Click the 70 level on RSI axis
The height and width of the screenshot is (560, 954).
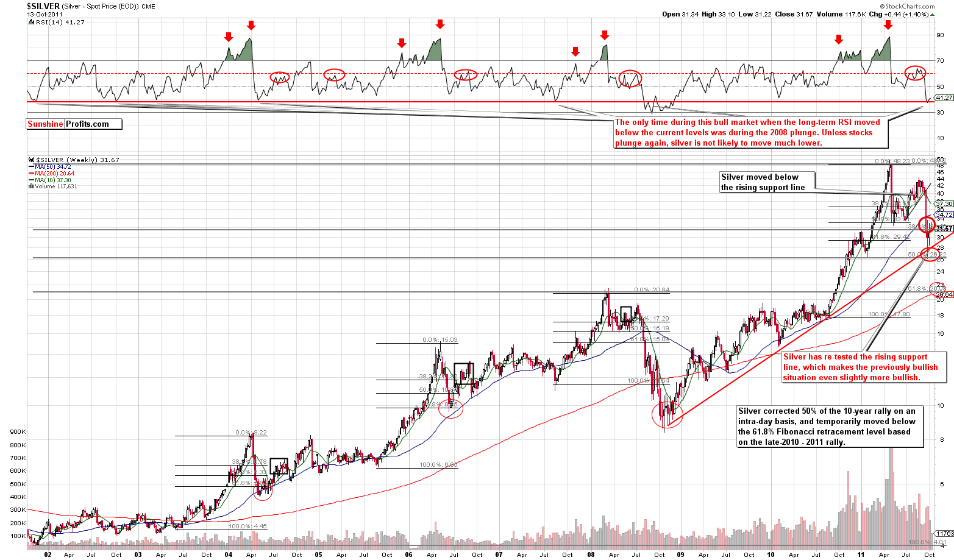pyautogui.click(x=940, y=61)
